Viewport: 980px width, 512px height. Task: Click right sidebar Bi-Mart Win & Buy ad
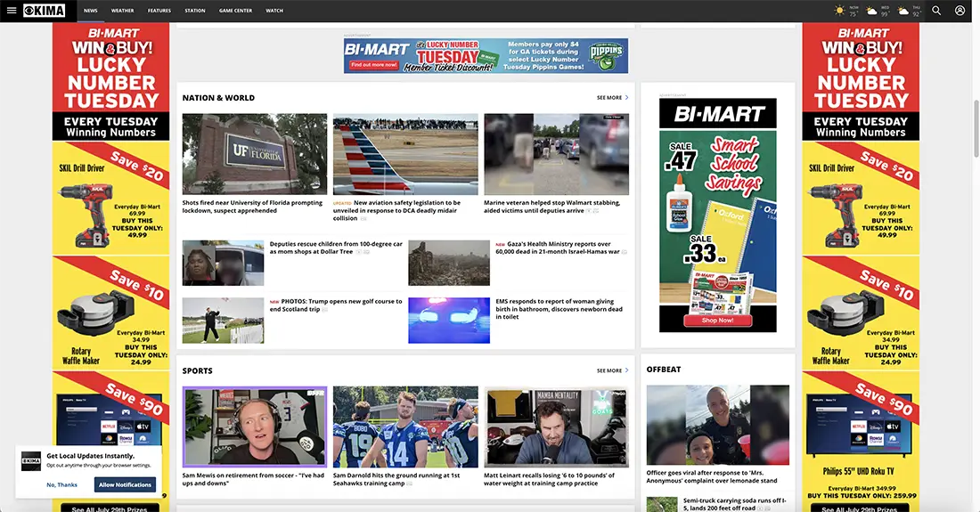pos(861,267)
